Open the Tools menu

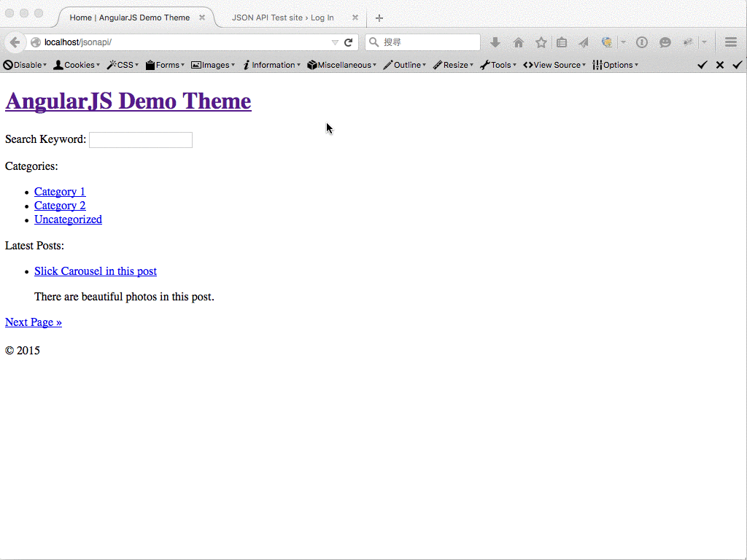point(498,65)
